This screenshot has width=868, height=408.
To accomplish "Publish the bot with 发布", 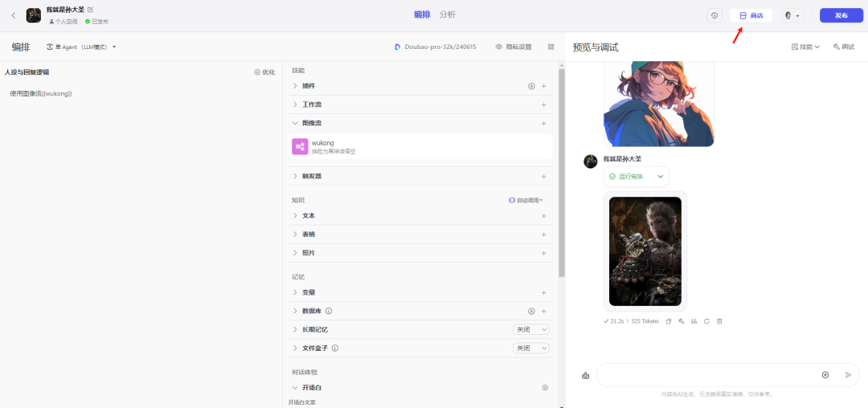I will tap(841, 15).
